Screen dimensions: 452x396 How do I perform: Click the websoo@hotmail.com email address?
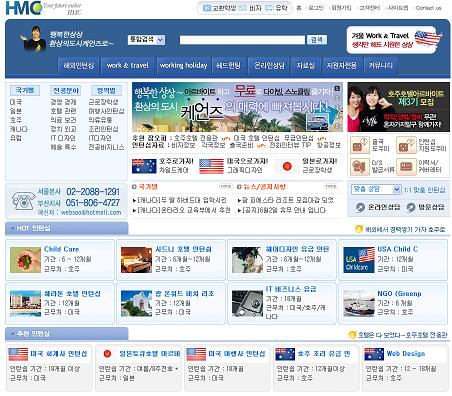click(x=91, y=212)
